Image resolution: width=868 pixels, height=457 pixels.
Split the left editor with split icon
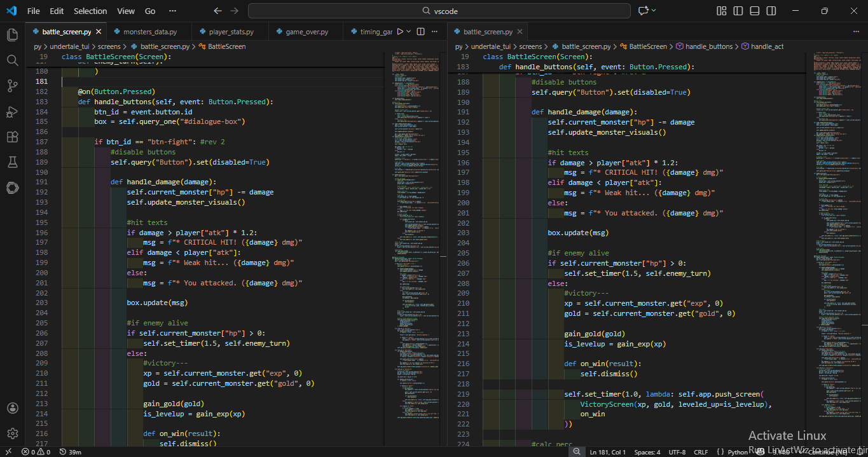click(421, 31)
